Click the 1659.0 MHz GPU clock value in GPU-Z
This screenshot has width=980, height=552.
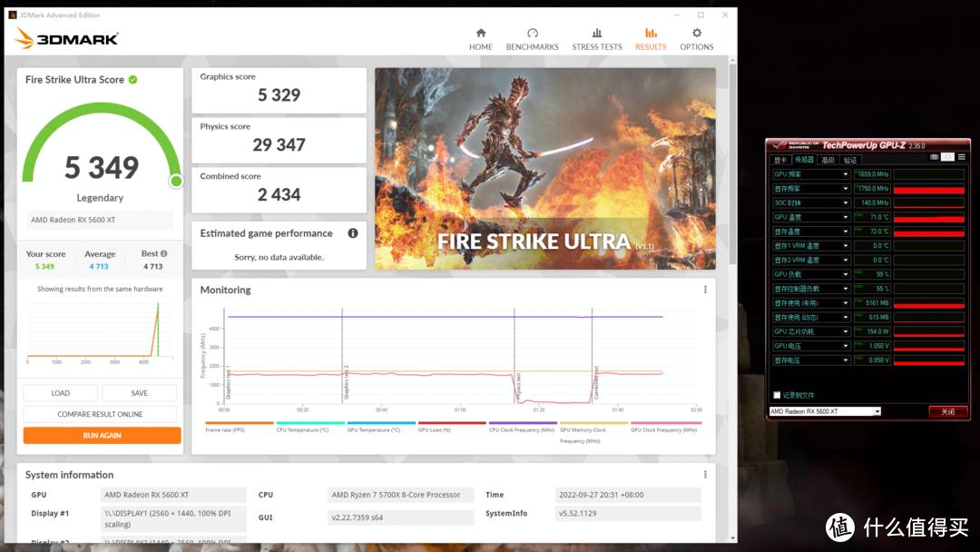click(873, 174)
